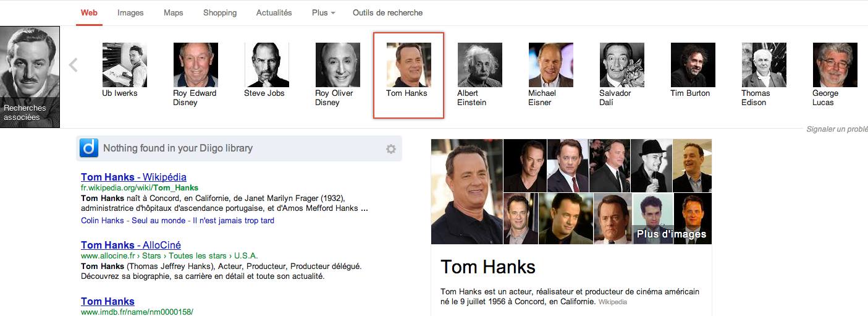Screen dimensions: 868x316
Task: Expand the Plus dropdown menu
Action: point(324,12)
